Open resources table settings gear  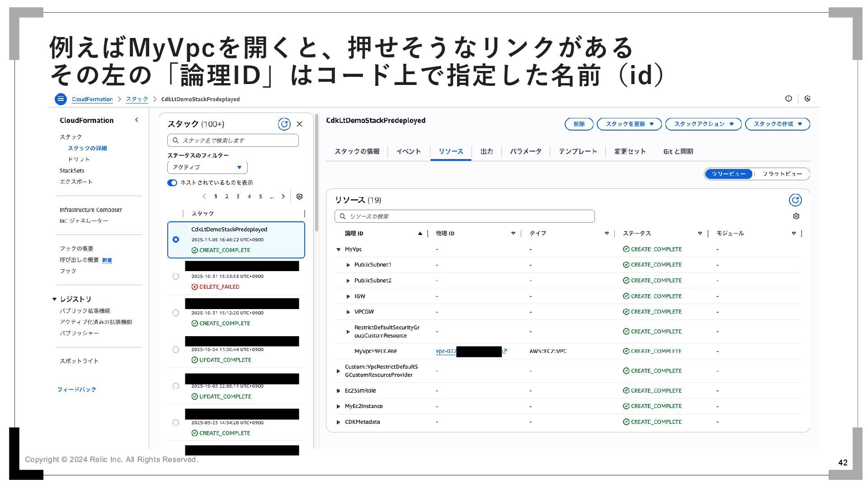pos(796,216)
